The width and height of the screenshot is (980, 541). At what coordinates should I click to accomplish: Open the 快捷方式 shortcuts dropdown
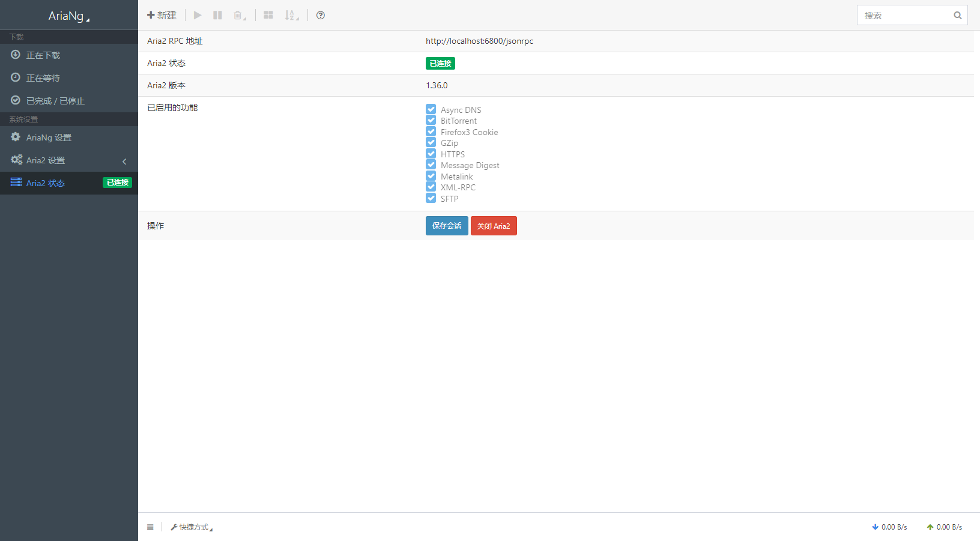192,527
